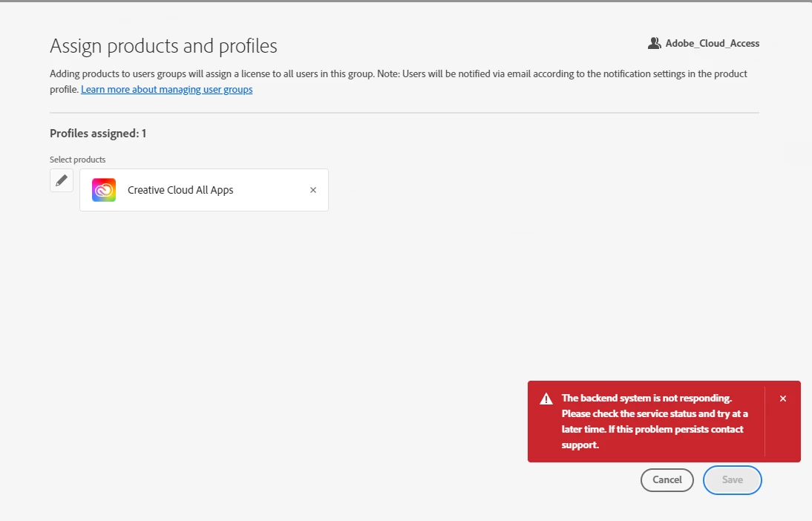Open Learn more about managing user groups link
The height and width of the screenshot is (521, 812).
pyautogui.click(x=167, y=89)
